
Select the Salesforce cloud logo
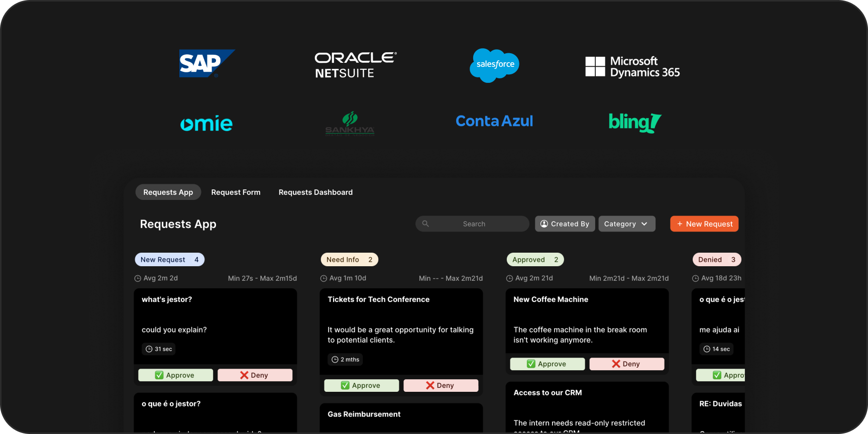pos(495,65)
